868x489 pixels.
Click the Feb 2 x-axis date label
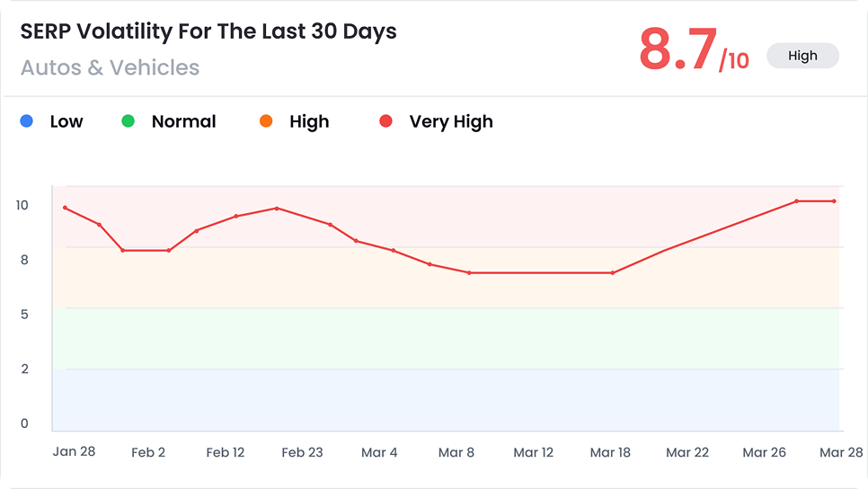point(148,452)
